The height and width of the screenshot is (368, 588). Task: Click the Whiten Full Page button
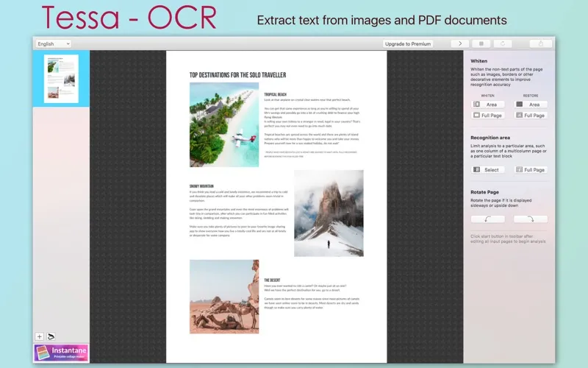[x=487, y=116]
